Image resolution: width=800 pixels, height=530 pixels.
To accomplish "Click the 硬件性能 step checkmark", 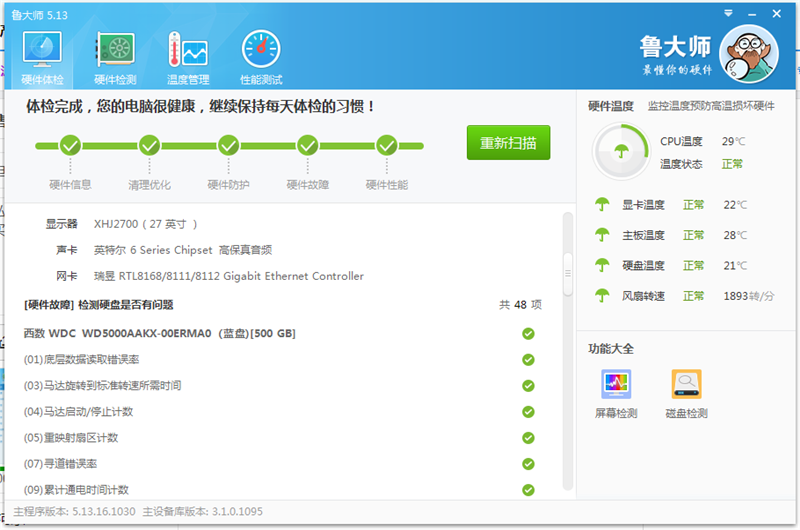I will tap(387, 146).
